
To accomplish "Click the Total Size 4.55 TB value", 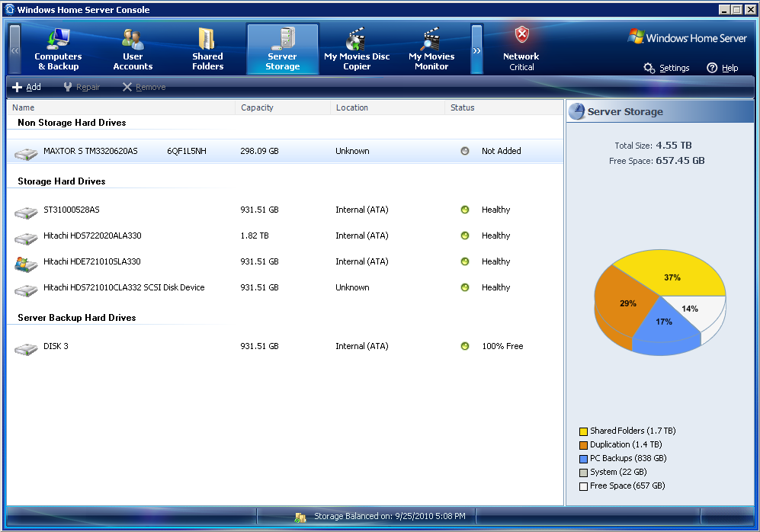I will (x=674, y=146).
